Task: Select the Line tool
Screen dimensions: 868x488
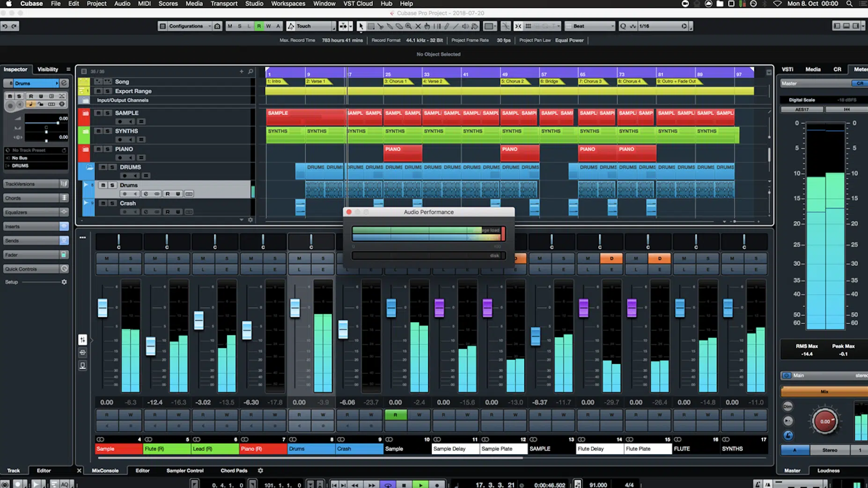Action: point(456,26)
